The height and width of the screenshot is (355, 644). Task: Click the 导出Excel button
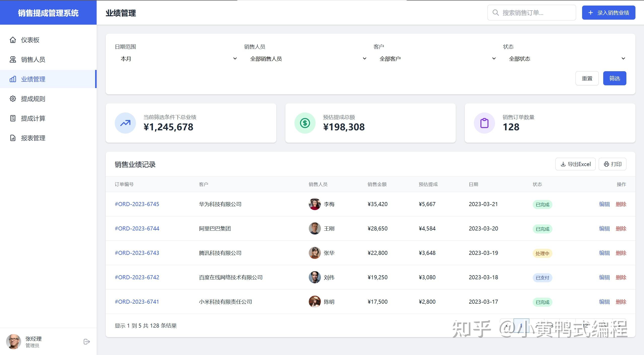[575, 164]
